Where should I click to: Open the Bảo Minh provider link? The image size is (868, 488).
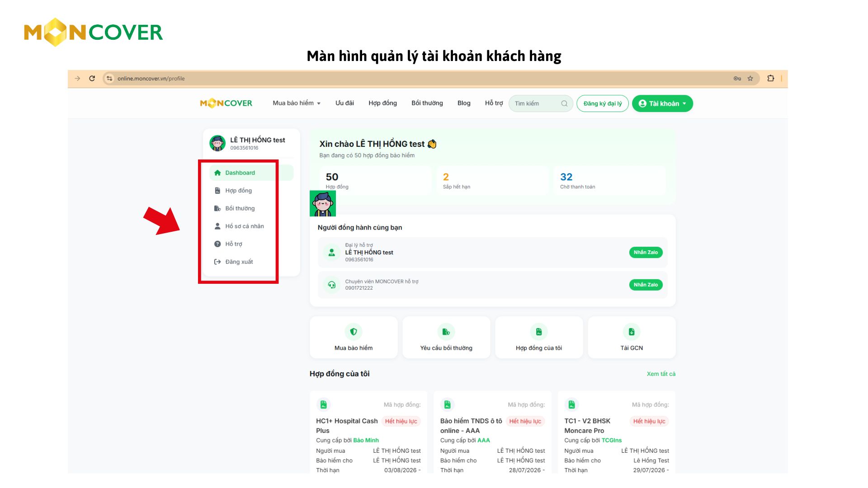366,440
